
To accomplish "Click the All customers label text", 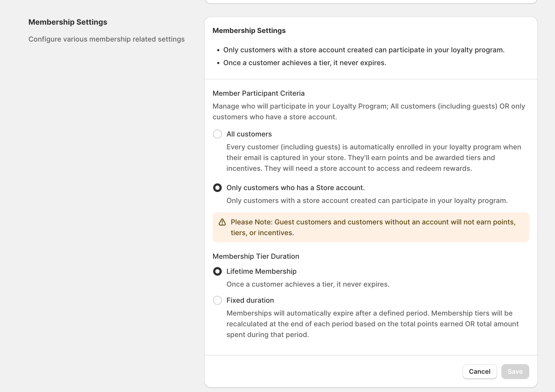I will 249,134.
